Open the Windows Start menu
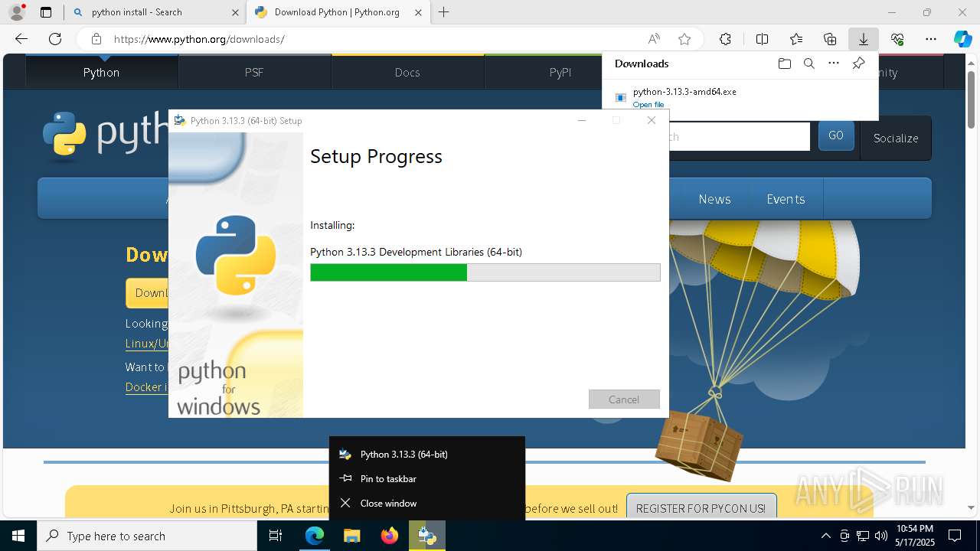Screen dimensions: 980x551 point(18,536)
